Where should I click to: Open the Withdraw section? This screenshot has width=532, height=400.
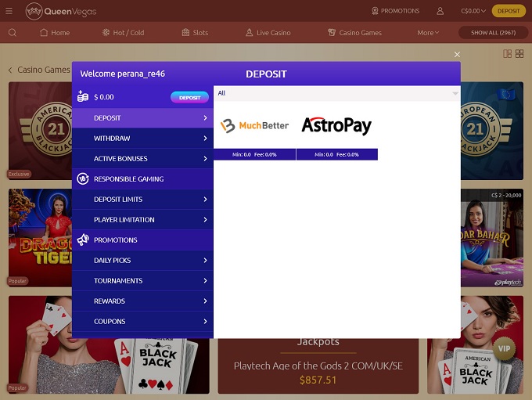[142, 139]
